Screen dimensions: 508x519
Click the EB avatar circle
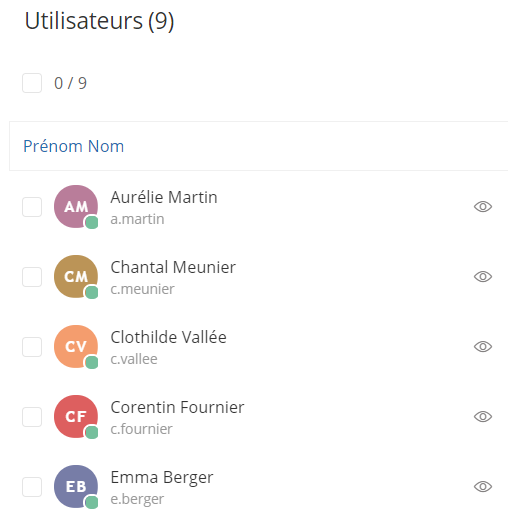(76, 487)
